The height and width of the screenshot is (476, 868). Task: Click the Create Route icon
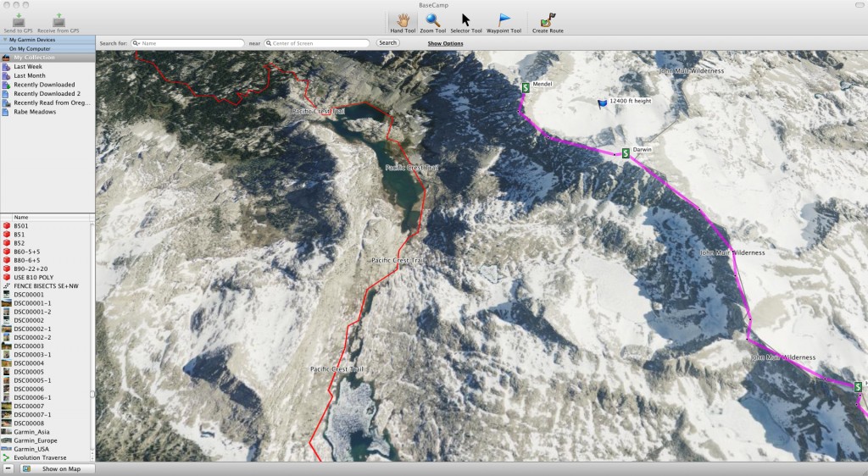click(548, 19)
